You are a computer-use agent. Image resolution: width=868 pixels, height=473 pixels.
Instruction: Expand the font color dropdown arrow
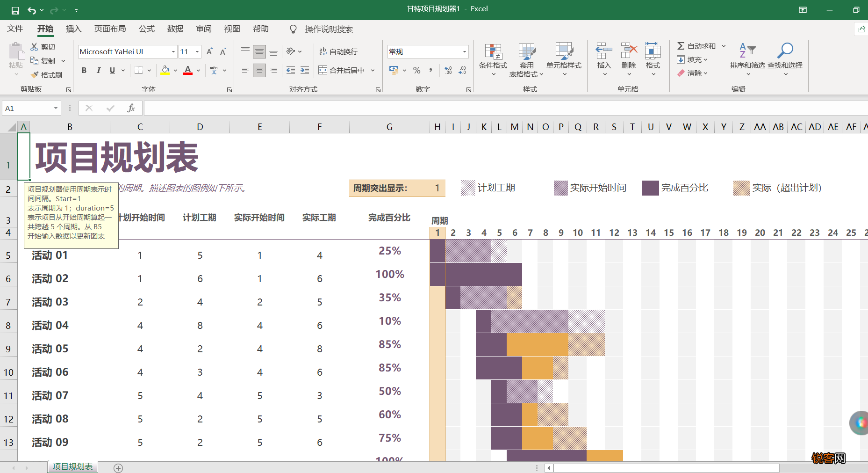(198, 70)
